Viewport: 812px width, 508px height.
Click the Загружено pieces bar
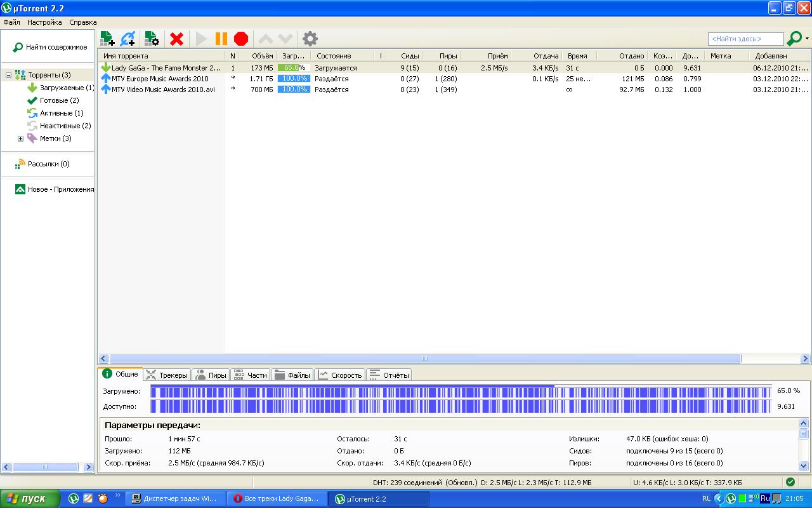[x=461, y=391]
